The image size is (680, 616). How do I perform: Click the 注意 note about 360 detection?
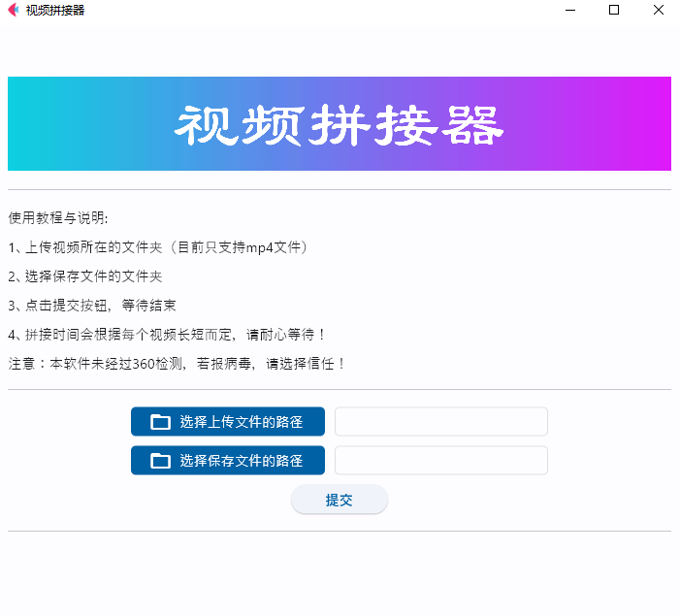pyautogui.click(x=177, y=364)
